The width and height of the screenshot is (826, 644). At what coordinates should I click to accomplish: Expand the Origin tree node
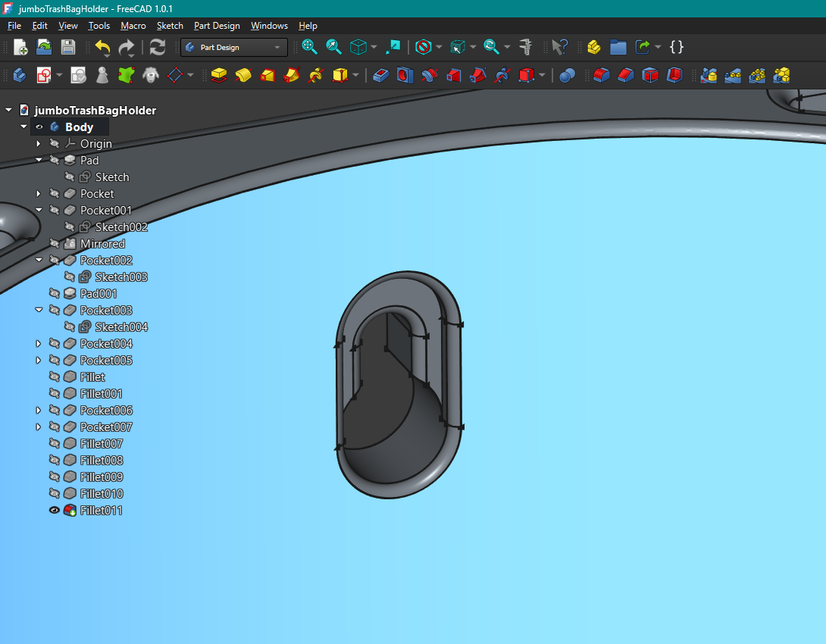point(39,143)
